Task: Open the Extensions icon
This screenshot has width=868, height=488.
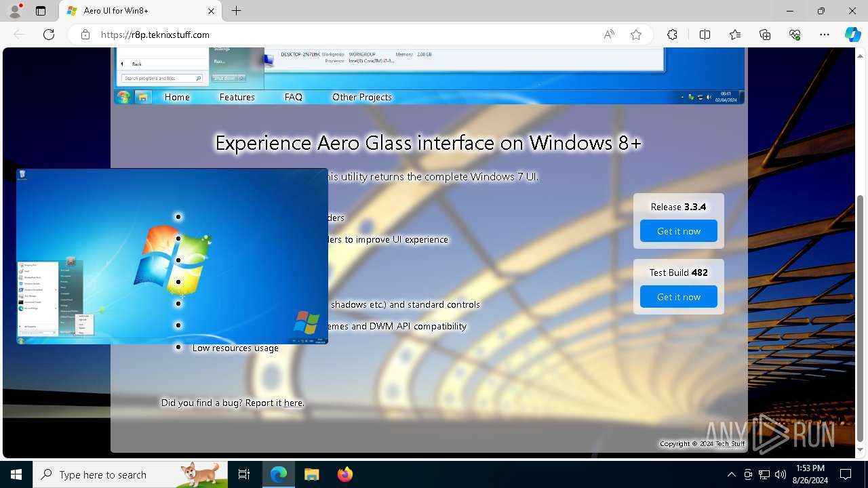Action: (672, 35)
